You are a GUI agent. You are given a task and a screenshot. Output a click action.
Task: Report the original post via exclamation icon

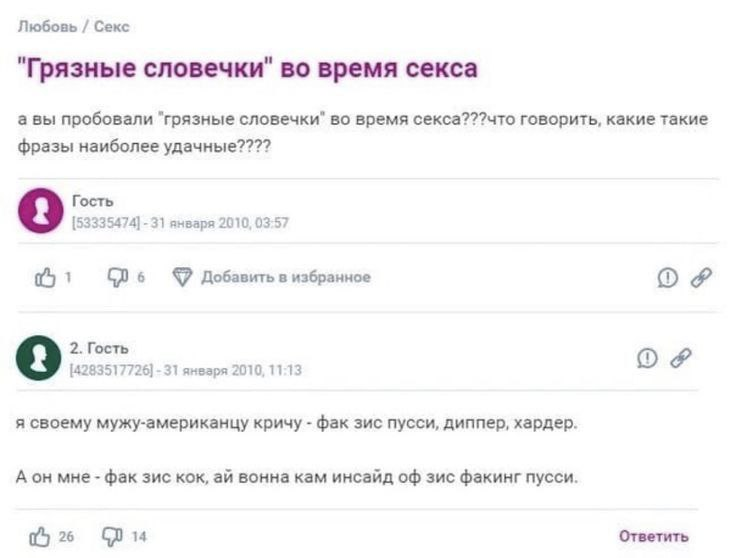pyautogui.click(x=667, y=277)
